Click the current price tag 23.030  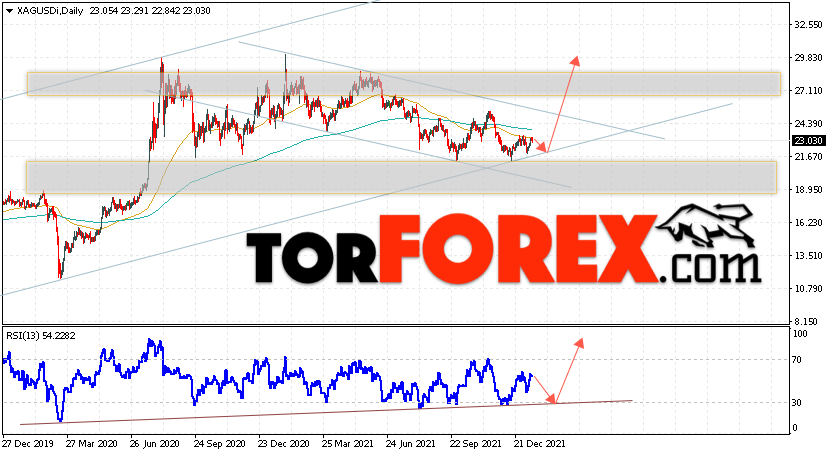coord(808,141)
